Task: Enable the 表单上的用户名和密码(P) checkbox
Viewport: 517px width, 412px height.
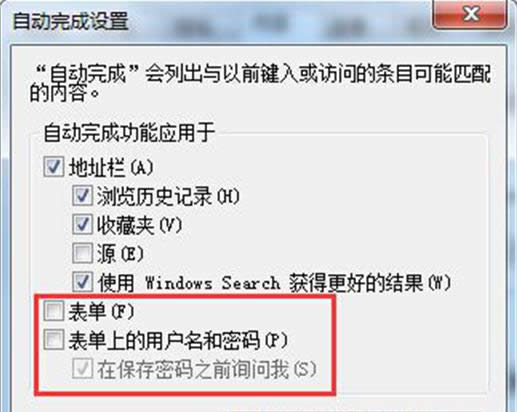Action: [53, 340]
